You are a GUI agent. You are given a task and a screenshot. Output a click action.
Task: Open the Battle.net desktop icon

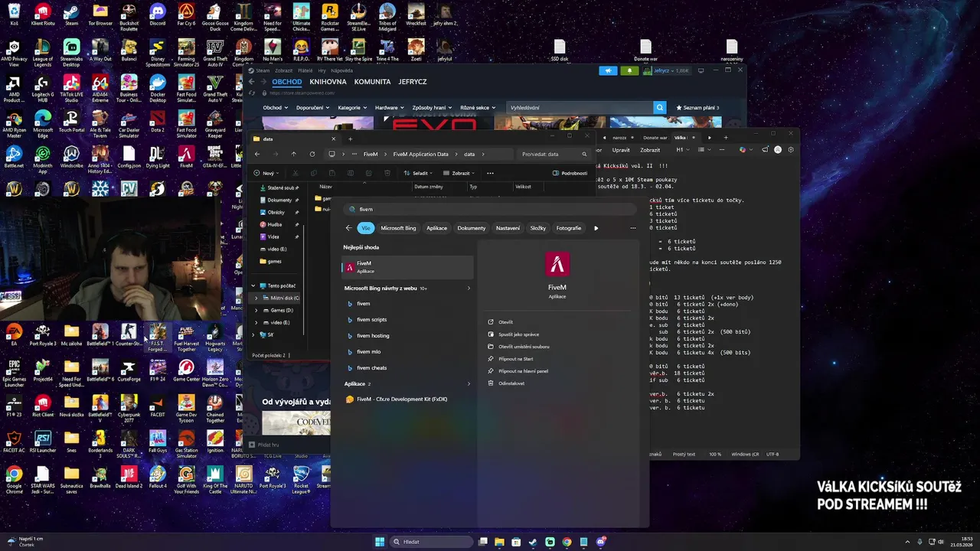(14, 157)
